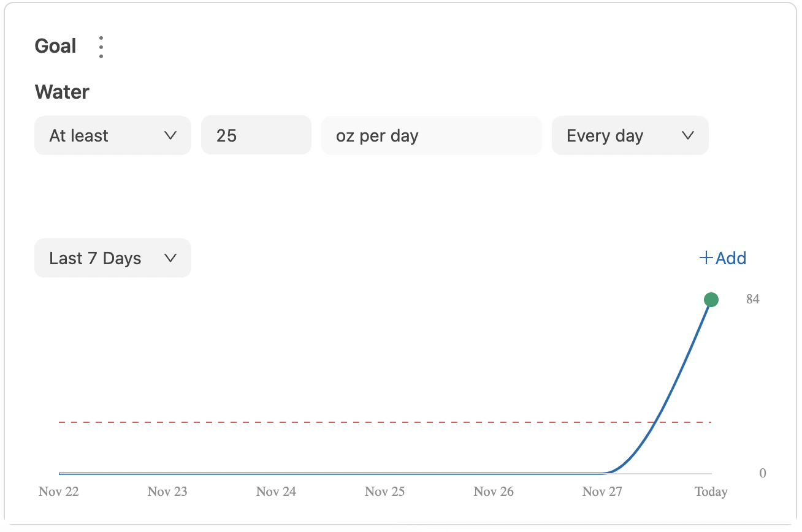Image resolution: width=802 pixels, height=532 pixels.
Task: Select the Nov 25 axis label
Action: (385, 492)
